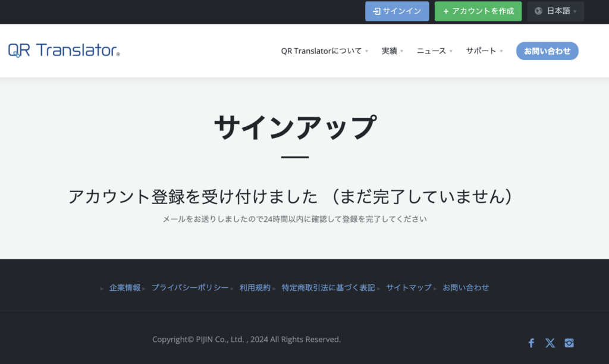609x364 pixels.
Task: Click the globe icon beside 日本語
Action: point(538,11)
